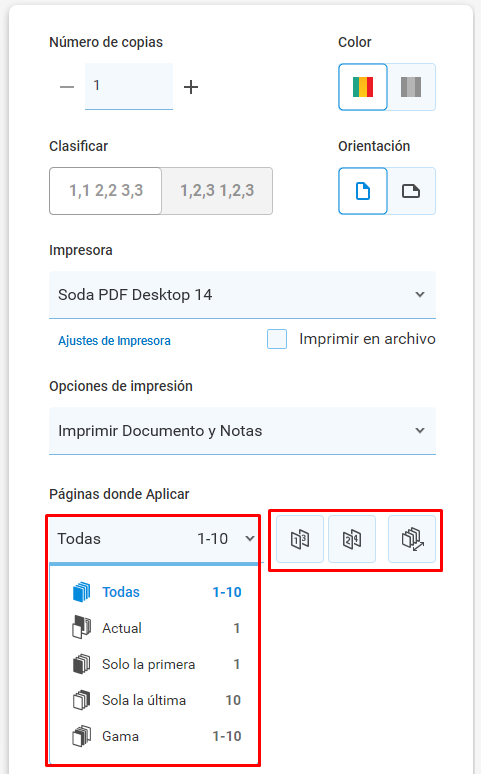
Task: Choose portrait orientation icon
Action: click(x=362, y=191)
